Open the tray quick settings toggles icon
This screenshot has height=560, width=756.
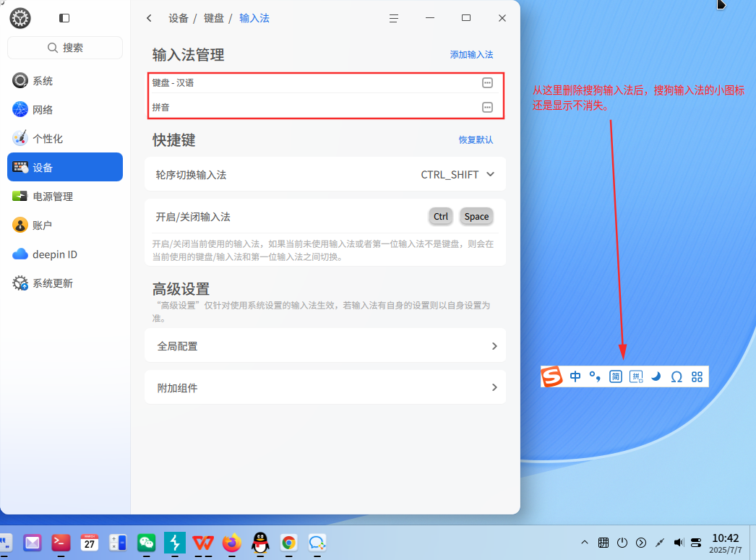[696, 543]
